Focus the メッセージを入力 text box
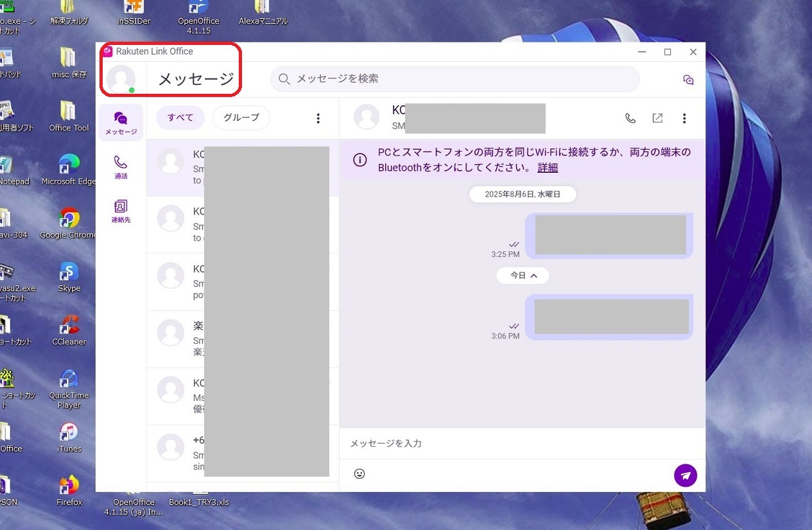 point(514,443)
